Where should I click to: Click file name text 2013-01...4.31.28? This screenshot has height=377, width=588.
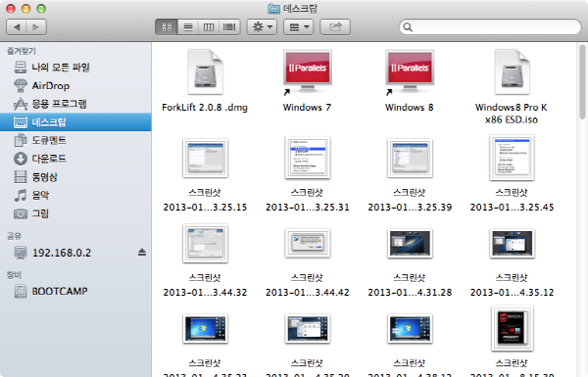[410, 293]
